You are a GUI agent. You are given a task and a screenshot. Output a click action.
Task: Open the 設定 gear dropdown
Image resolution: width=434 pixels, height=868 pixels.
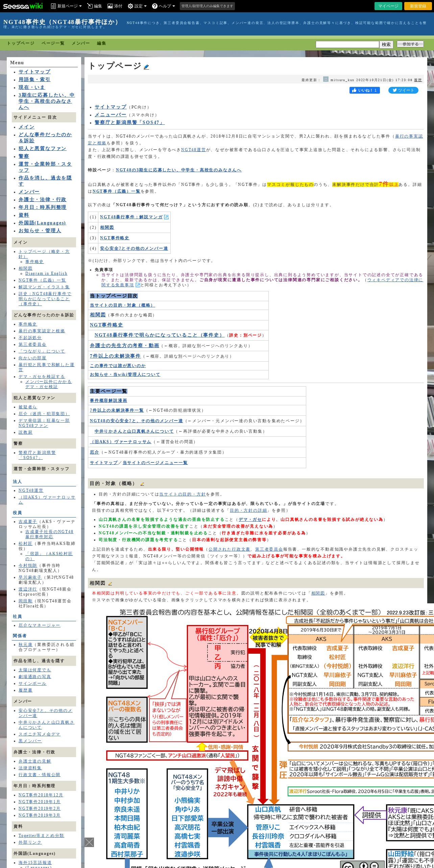coord(137,6)
